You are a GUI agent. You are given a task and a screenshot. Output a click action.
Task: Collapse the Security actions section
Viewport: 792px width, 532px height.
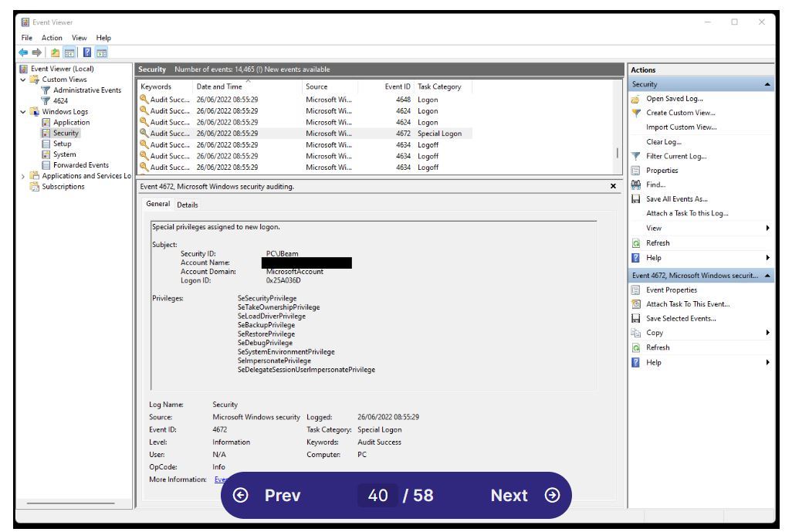tap(767, 84)
